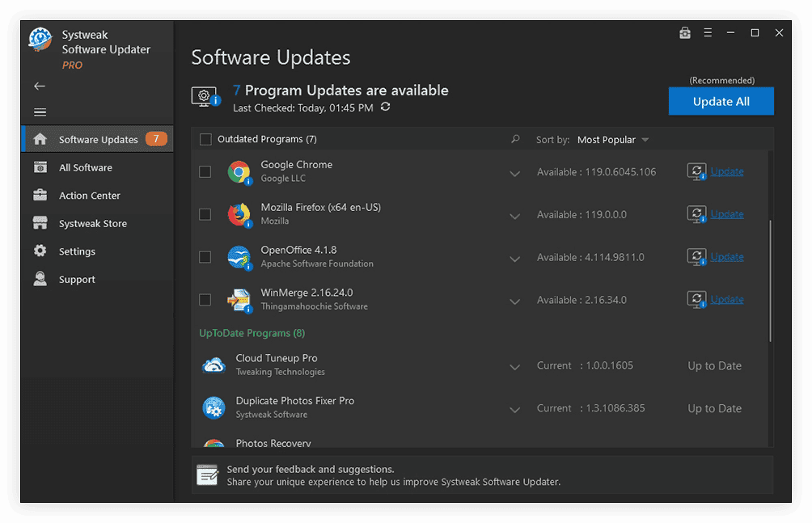Click the toolbox icon in title bar

[684, 32]
